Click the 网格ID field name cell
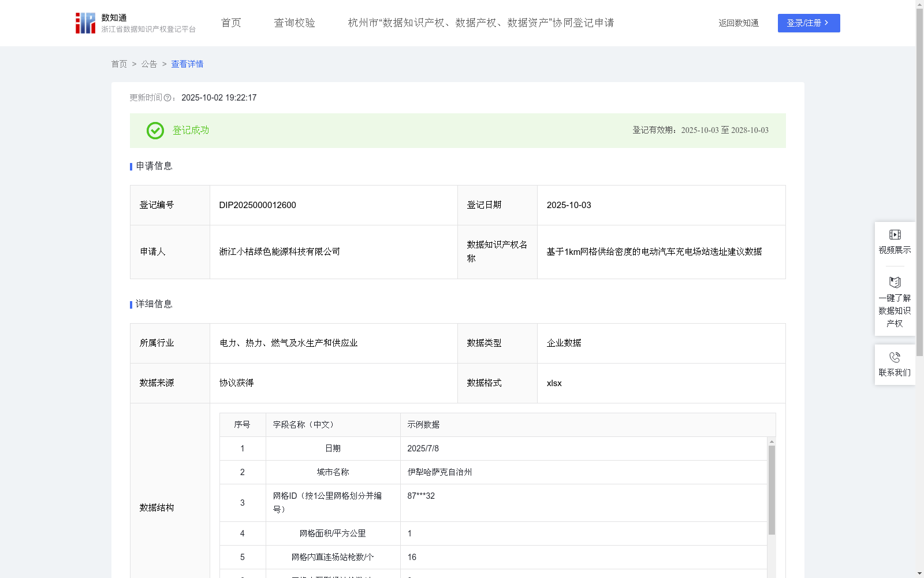Image resolution: width=924 pixels, height=578 pixels. pos(333,503)
